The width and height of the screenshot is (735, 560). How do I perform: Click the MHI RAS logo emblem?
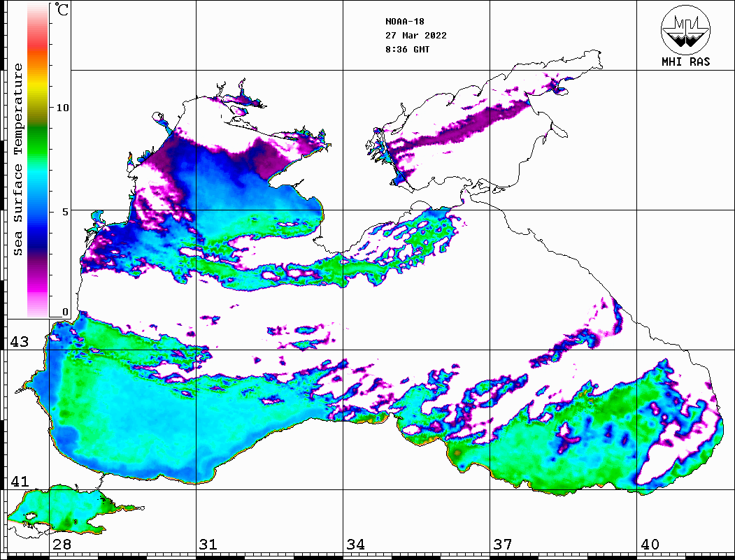pyautogui.click(x=685, y=29)
